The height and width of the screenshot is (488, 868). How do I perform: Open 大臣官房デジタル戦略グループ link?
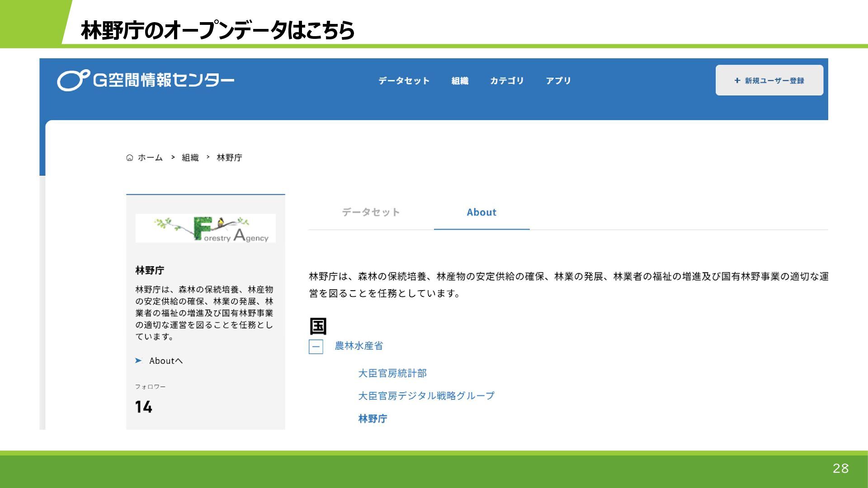coord(426,396)
